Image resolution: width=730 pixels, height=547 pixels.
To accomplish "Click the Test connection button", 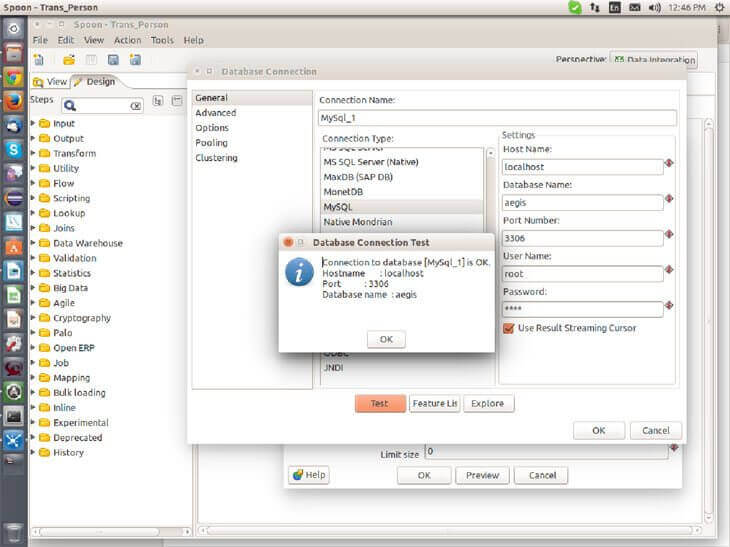I will (x=380, y=403).
